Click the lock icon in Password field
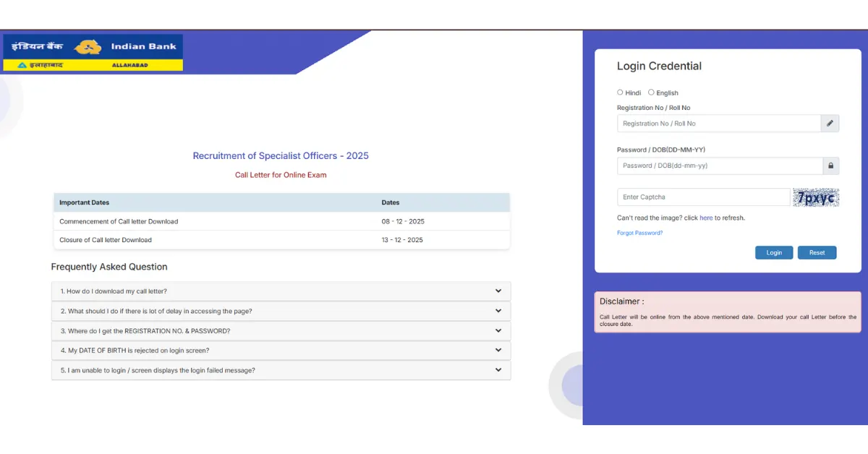 830,166
